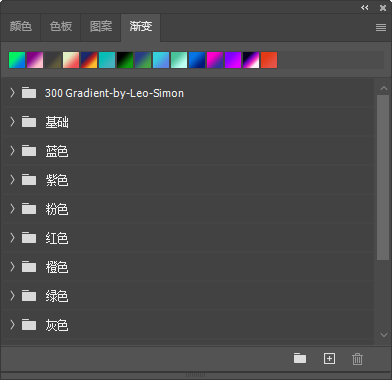Pick the red-orange gradient swatch
Viewport: 392px width, 380px height.
click(x=269, y=60)
